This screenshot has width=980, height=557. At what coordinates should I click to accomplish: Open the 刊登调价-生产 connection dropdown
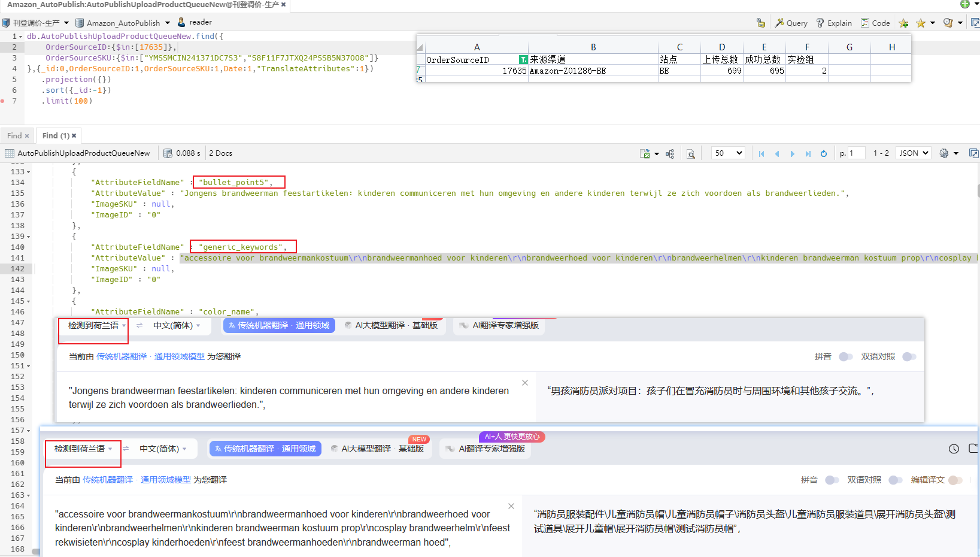tap(36, 23)
